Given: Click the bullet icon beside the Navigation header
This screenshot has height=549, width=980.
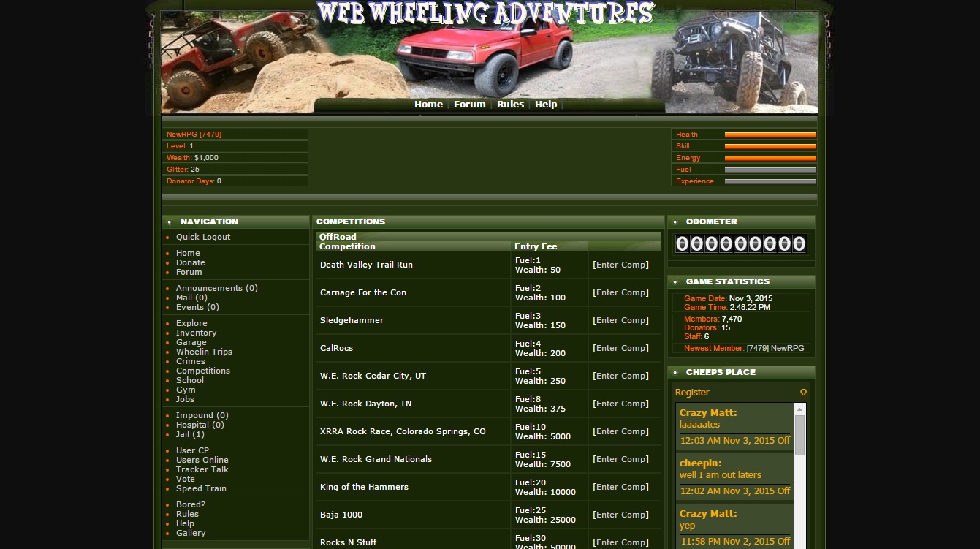Looking at the screenshot, I should pyautogui.click(x=170, y=222).
